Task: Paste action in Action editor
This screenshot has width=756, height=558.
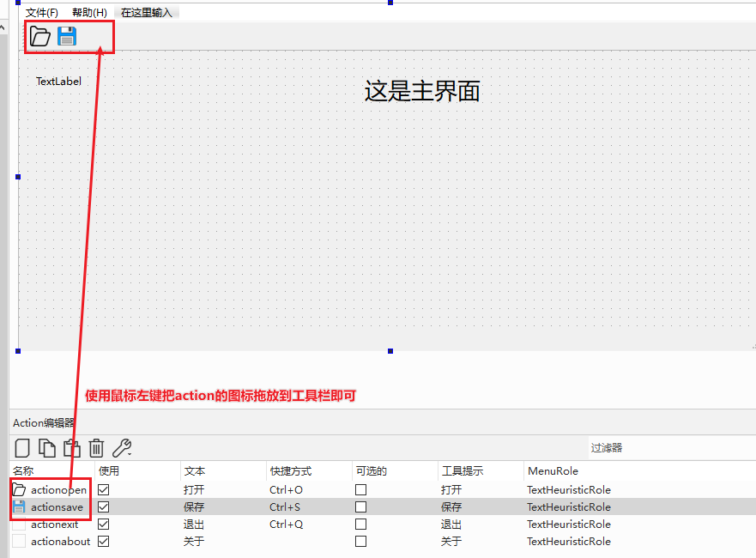Action: (72, 448)
